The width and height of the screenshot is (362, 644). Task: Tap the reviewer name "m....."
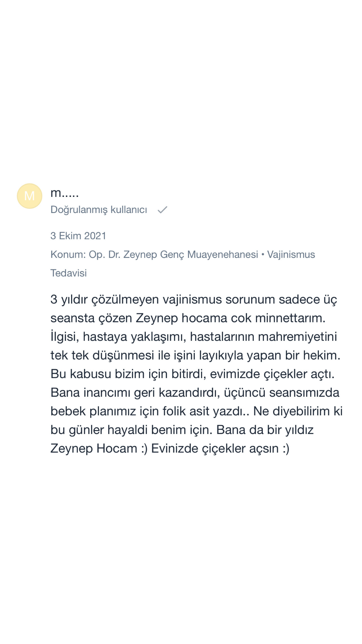click(x=65, y=193)
